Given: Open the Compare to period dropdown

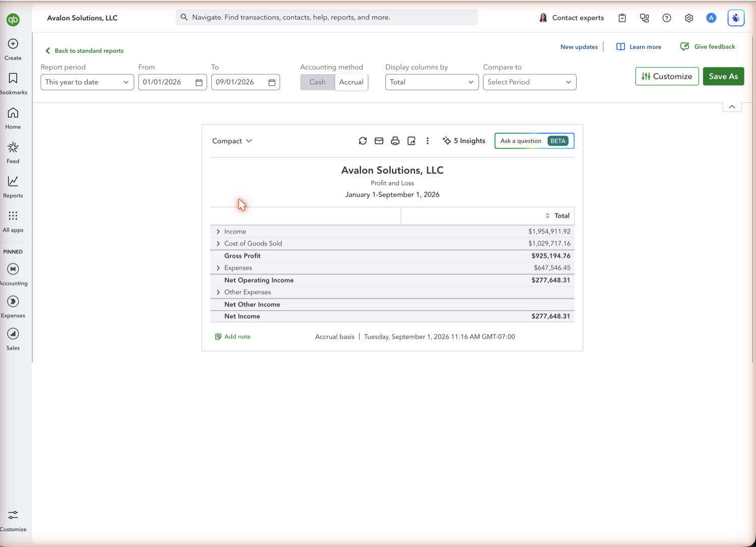Looking at the screenshot, I should coord(530,82).
